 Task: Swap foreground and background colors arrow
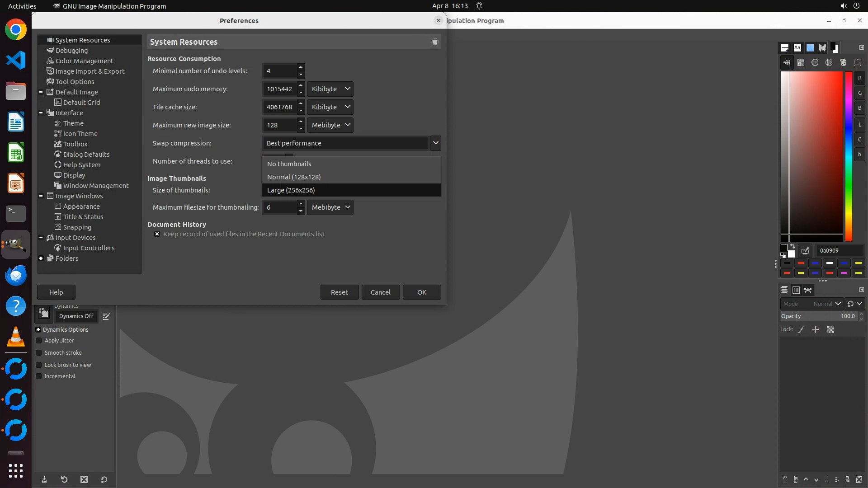793,247
